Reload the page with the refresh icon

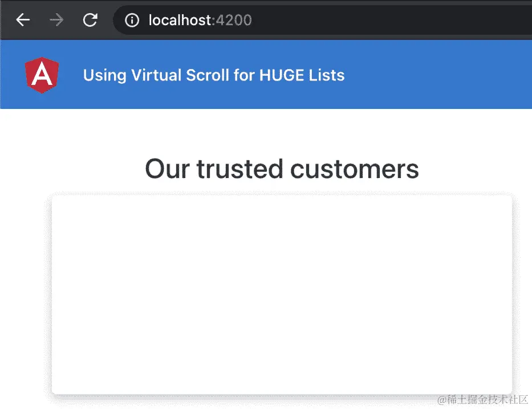tap(90, 20)
